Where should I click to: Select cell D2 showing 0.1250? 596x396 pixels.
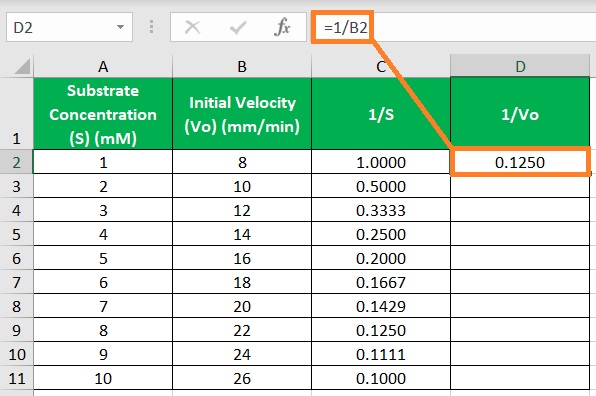pyautogui.click(x=520, y=162)
